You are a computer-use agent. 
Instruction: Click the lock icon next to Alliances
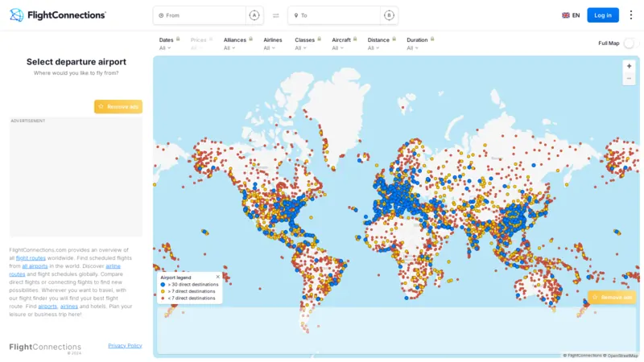[x=250, y=39]
